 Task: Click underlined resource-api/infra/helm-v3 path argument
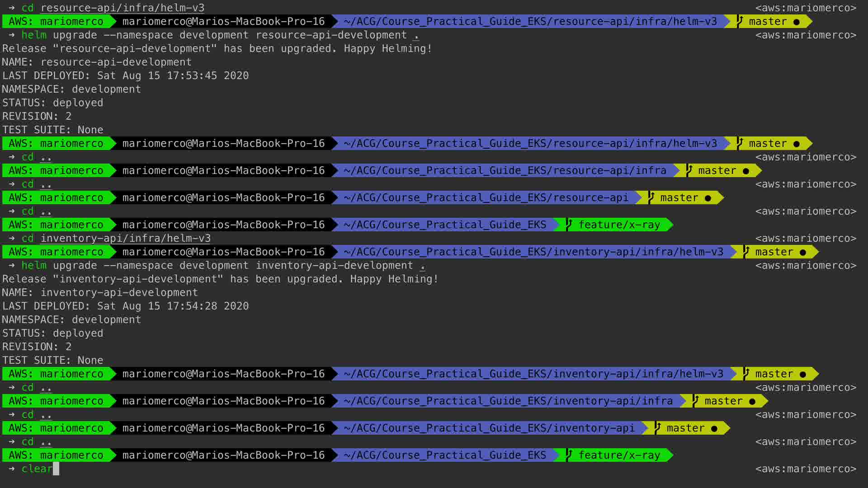tap(122, 8)
